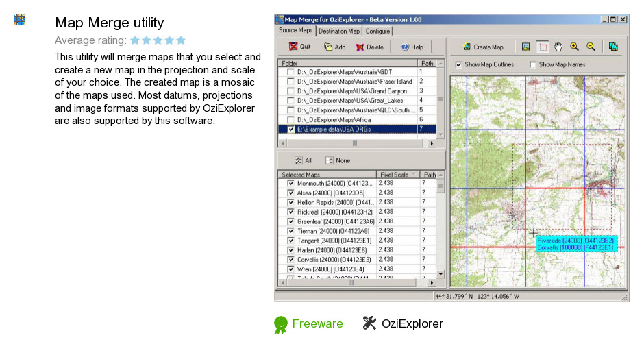
Task: Click the Riverside (24000) map tooltip label
Action: coord(575,241)
